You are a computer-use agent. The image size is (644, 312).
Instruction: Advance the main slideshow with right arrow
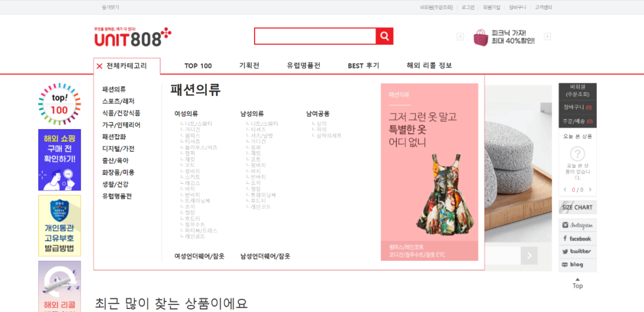pyautogui.click(x=529, y=256)
